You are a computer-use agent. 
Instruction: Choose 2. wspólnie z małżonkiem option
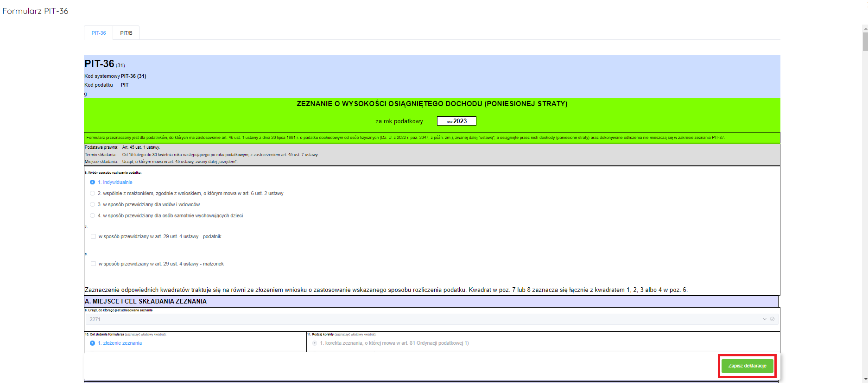tap(92, 193)
